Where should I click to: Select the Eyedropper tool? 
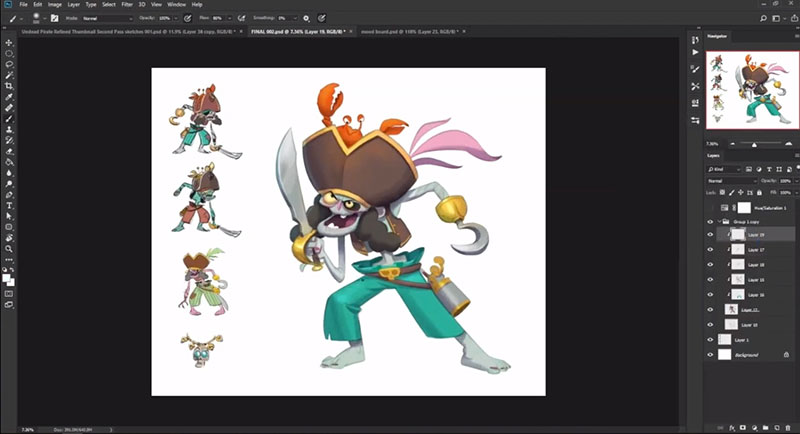coord(9,97)
